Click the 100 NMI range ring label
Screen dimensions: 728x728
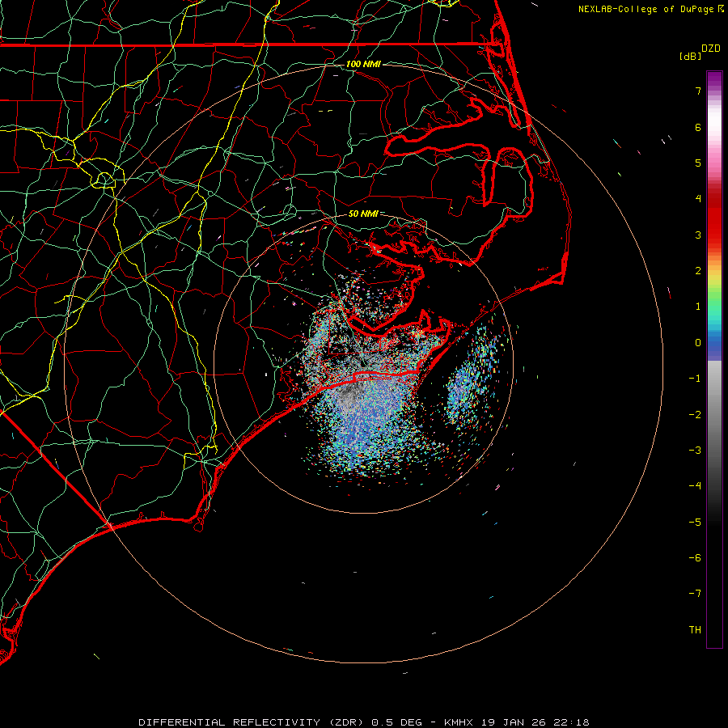[x=363, y=64]
